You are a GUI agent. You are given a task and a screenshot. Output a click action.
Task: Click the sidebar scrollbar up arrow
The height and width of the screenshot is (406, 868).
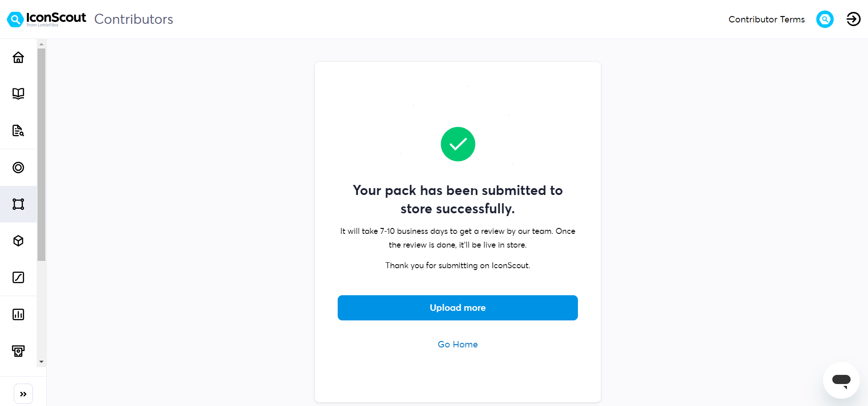(x=41, y=44)
